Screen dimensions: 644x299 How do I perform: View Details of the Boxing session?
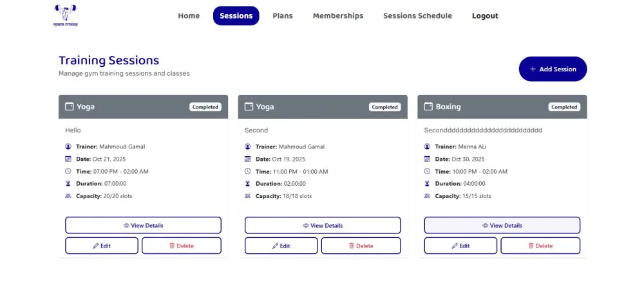pos(502,225)
